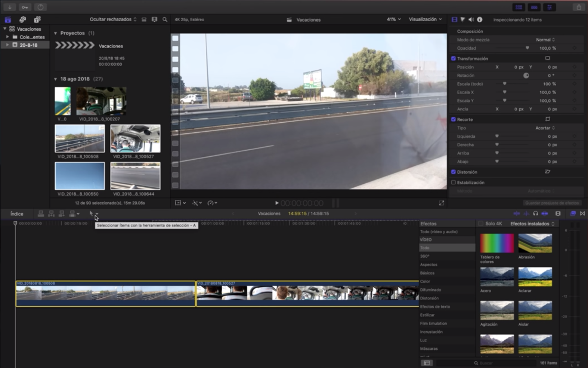Open the video inspector tab icon

click(454, 19)
